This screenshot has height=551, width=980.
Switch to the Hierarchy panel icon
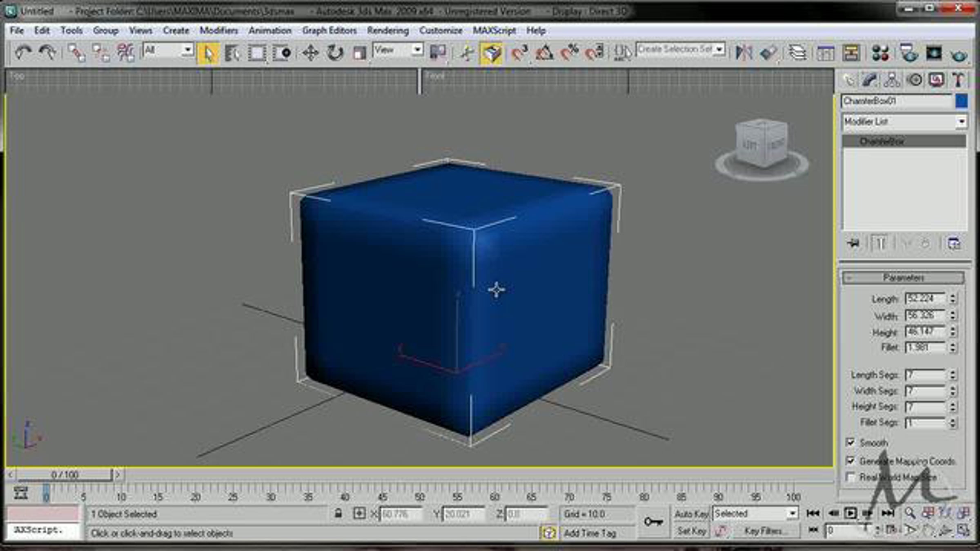coord(892,80)
